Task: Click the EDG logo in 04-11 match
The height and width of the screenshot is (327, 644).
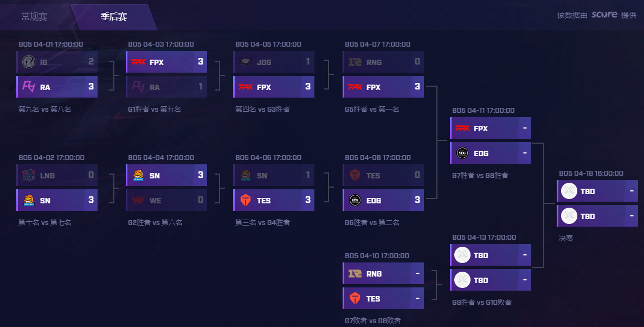Action: pyautogui.click(x=462, y=153)
